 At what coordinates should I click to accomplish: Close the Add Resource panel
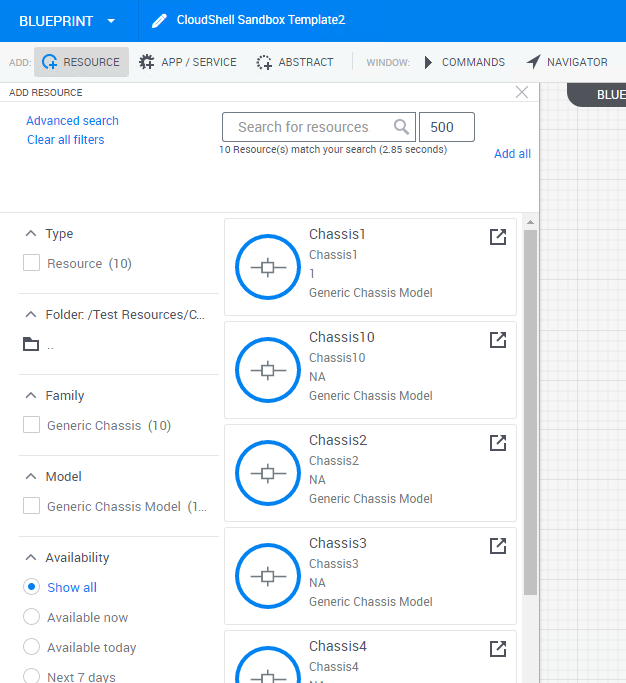point(521,92)
